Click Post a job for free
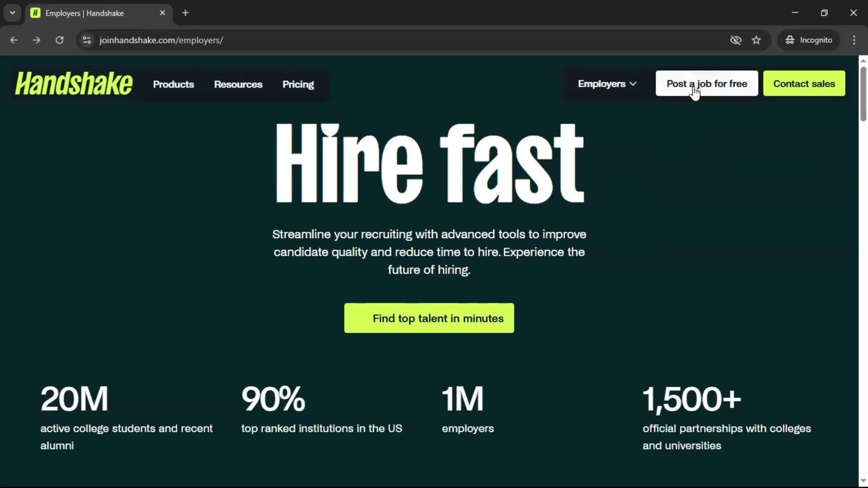868x488 pixels. [x=706, y=84]
